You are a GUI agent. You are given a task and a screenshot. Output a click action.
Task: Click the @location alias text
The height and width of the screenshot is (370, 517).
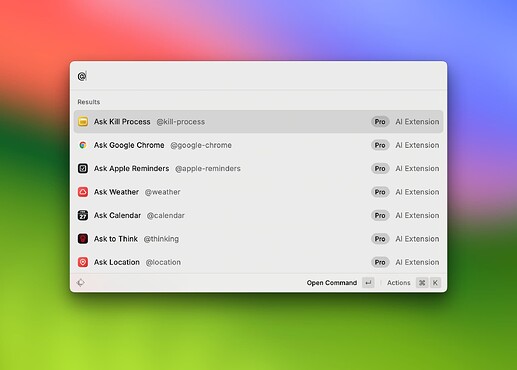click(163, 262)
